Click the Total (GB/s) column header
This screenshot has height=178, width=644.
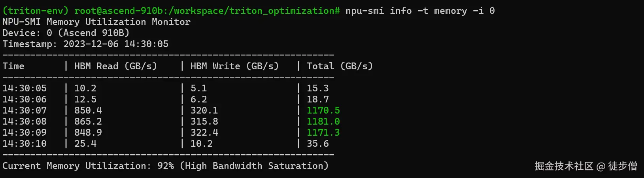[340, 66]
